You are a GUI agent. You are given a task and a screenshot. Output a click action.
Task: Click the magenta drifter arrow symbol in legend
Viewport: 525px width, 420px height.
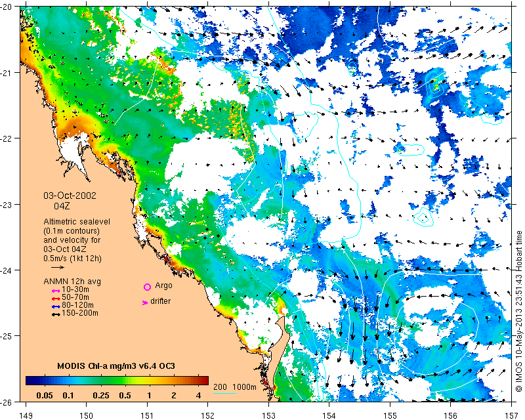pyautogui.click(x=145, y=303)
